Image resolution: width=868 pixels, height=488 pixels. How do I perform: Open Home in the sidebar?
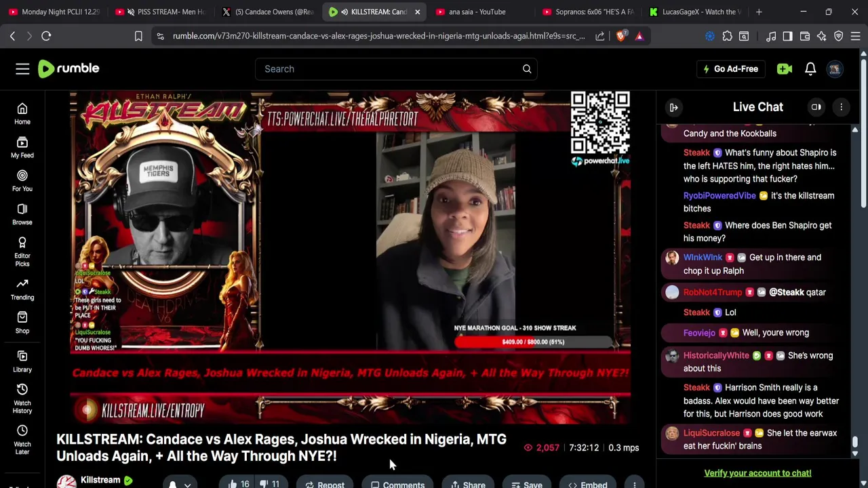(x=22, y=114)
